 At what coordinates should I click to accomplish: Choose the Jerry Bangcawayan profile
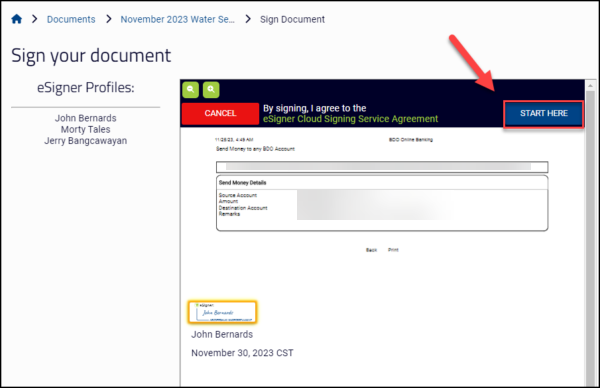click(85, 141)
